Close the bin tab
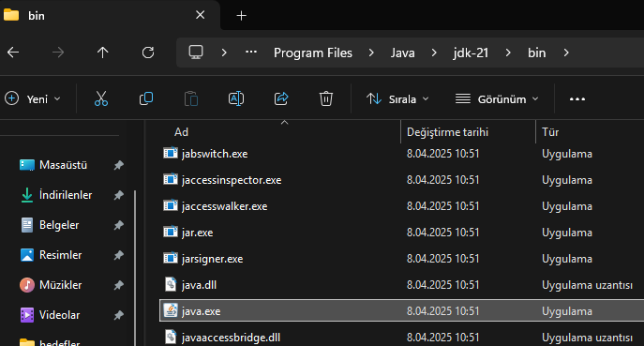Image resolution: width=644 pixels, height=346 pixels. (200, 15)
